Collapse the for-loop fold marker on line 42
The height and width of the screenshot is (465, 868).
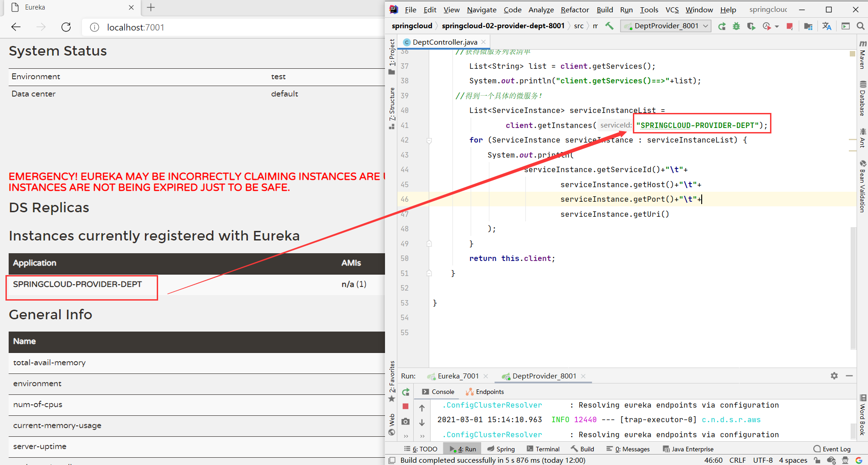(x=429, y=140)
